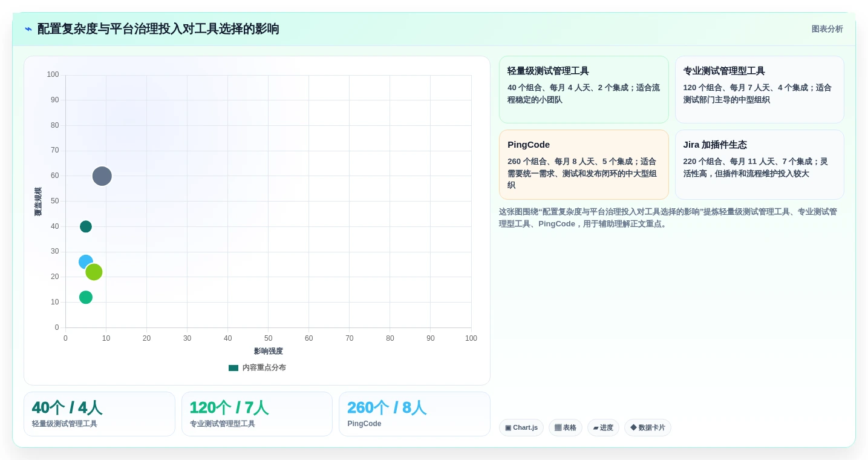Select the dark teal bubble at 40
868x460 pixels.
click(x=86, y=226)
